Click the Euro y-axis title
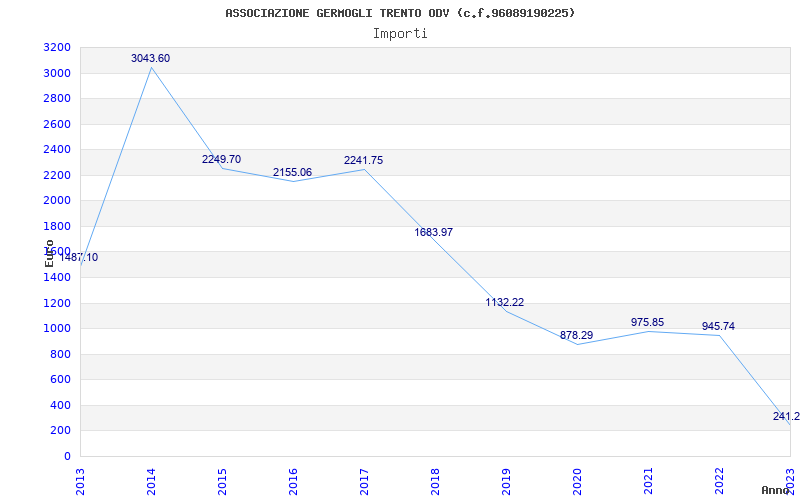Screen dimensions: 800x500 tap(49, 253)
